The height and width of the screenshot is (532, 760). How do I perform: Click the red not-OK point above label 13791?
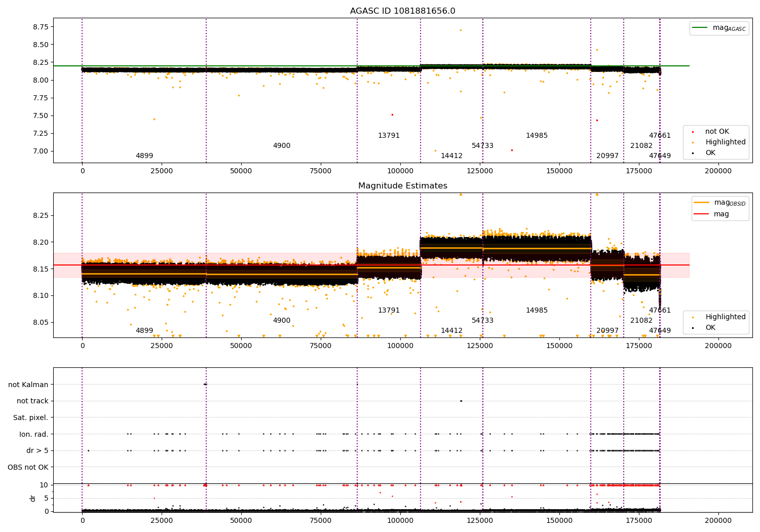tap(392, 115)
